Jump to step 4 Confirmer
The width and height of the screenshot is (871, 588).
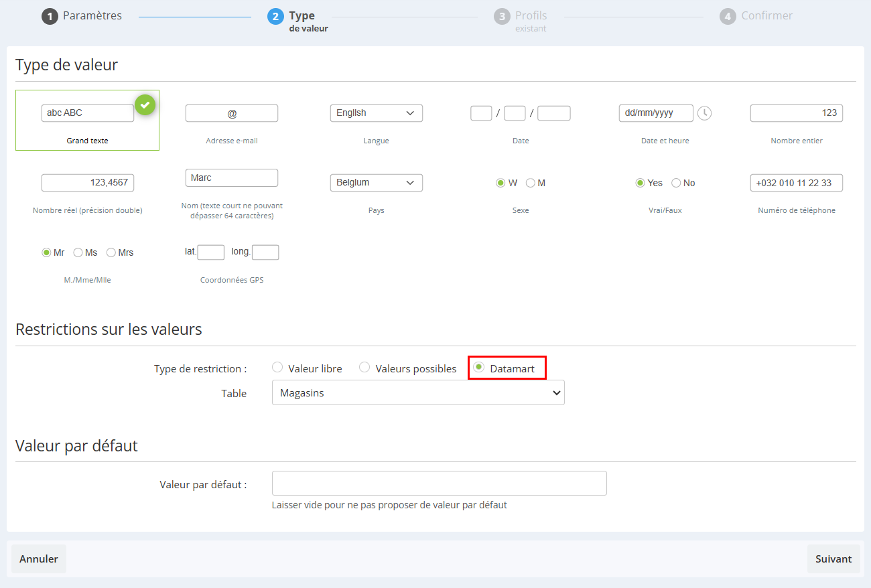click(x=756, y=15)
